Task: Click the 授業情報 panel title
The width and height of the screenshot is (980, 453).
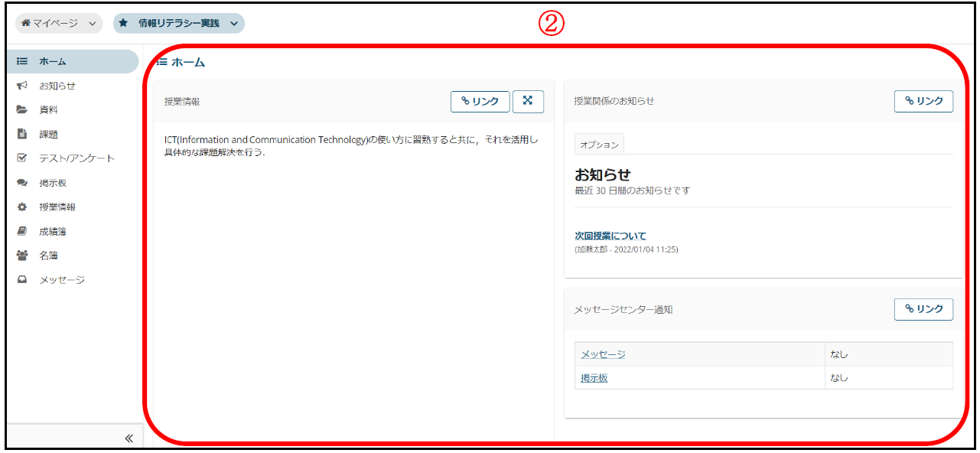Action: 182,101
